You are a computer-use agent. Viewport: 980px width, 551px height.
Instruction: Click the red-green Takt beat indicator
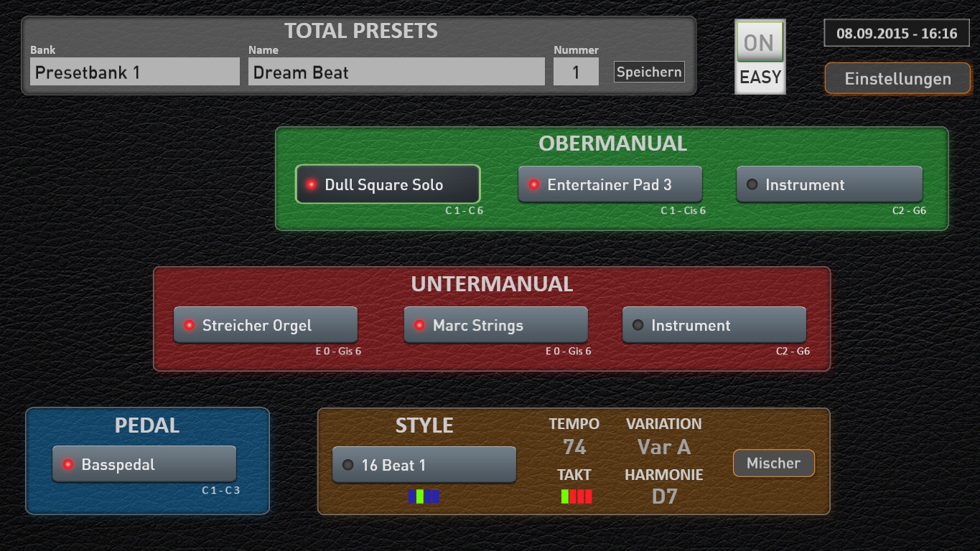(576, 496)
